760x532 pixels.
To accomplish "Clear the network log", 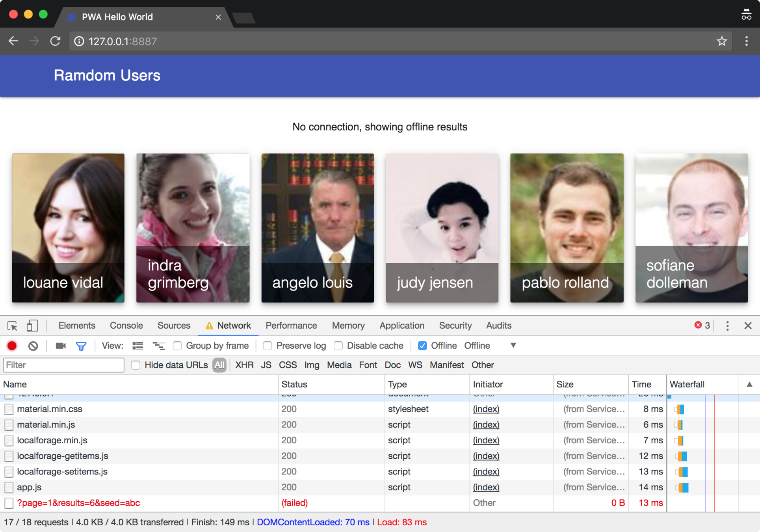I will [33, 346].
